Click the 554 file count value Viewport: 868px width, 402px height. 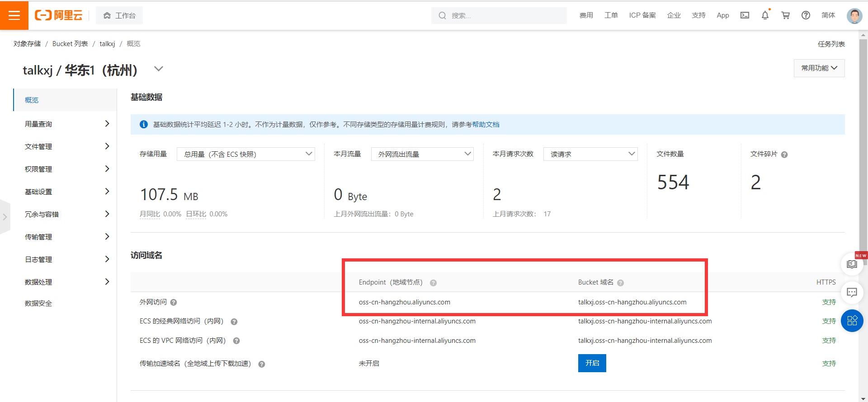pos(673,182)
